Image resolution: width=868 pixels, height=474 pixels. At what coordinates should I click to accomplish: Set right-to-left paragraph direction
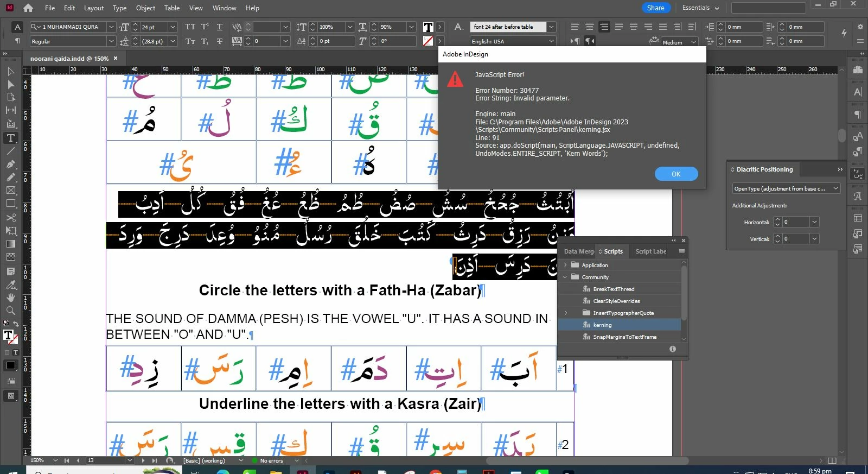click(590, 41)
